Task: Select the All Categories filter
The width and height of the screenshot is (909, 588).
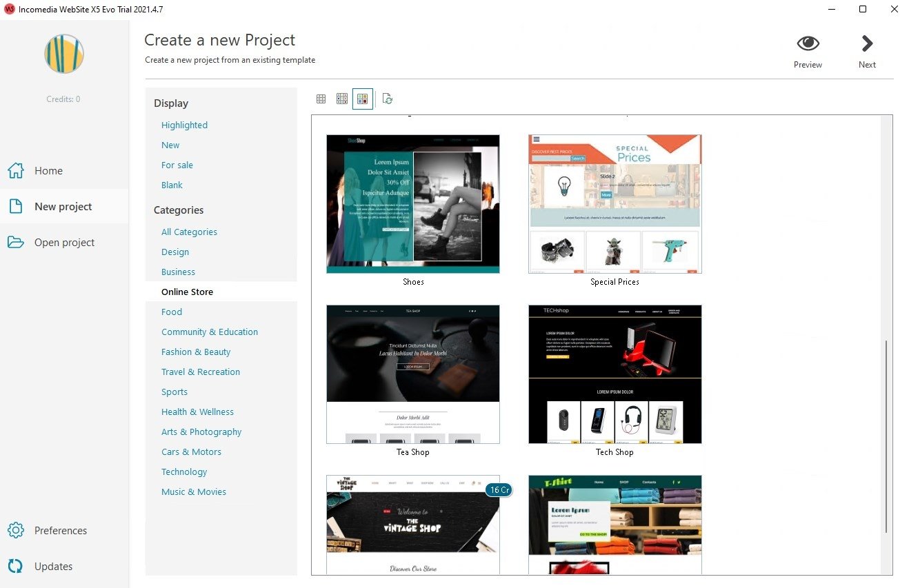Action: (189, 232)
